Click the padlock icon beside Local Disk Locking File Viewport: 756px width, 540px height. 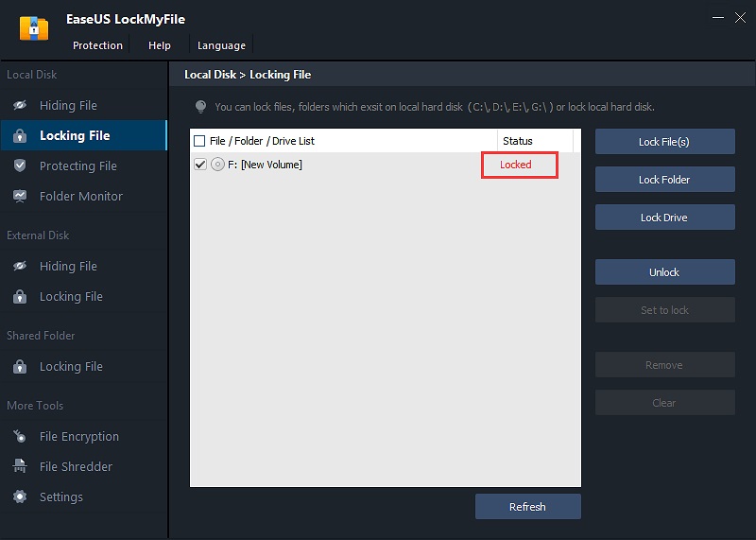(x=20, y=135)
